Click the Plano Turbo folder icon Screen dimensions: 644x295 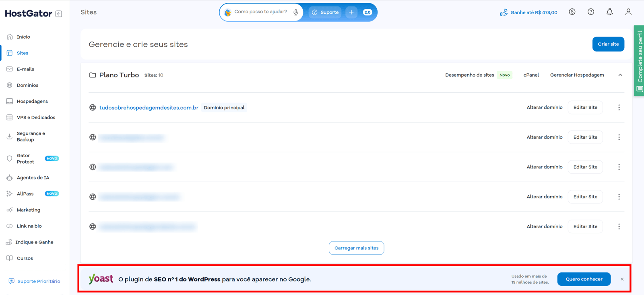point(93,75)
